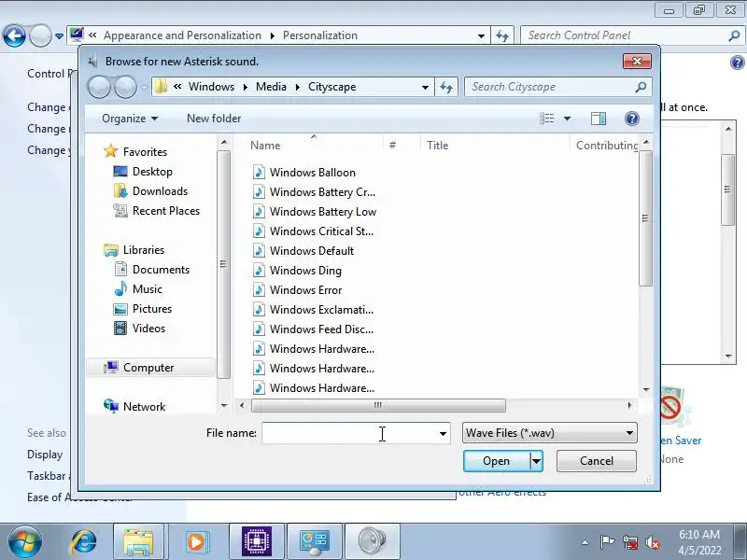Open the Music library
This screenshot has width=747, height=560.
tap(148, 289)
